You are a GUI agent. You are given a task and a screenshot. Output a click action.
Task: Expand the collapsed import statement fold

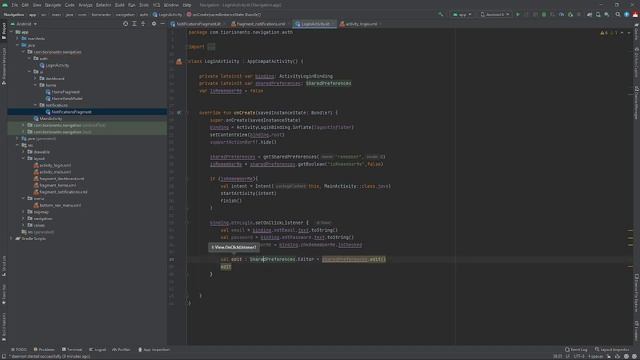[211, 47]
